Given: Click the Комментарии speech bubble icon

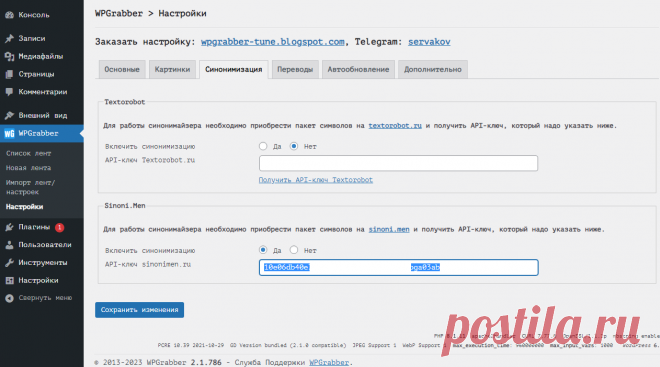Looking at the screenshot, I should pos(9,92).
